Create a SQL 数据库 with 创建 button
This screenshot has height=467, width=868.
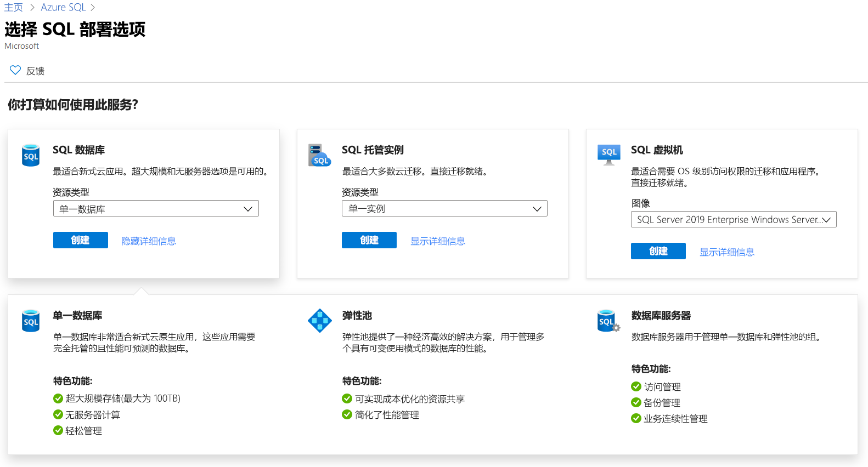(81, 240)
